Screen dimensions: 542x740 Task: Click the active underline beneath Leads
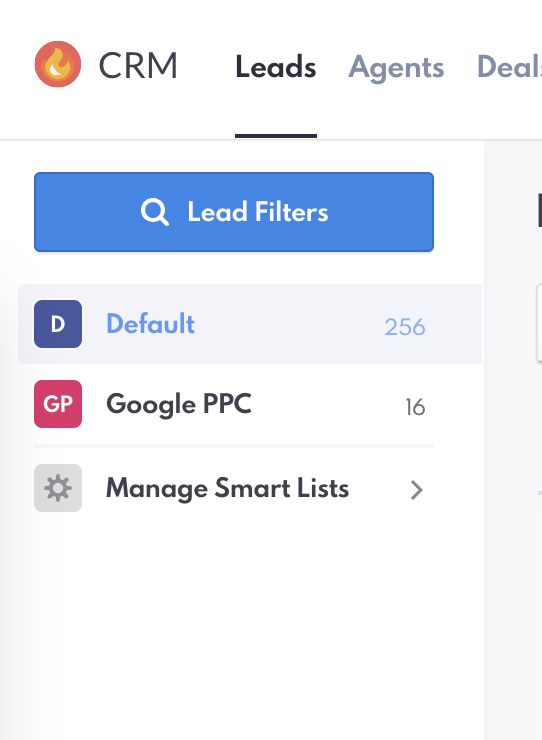pos(276,136)
